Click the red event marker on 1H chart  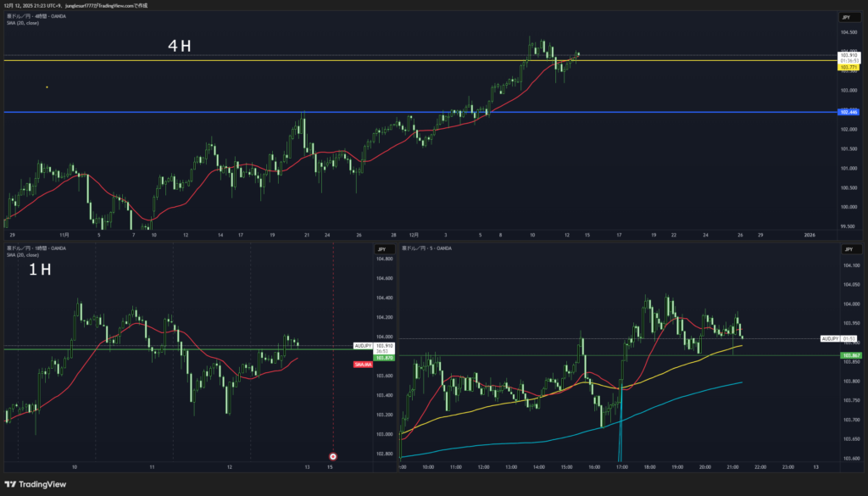point(332,456)
